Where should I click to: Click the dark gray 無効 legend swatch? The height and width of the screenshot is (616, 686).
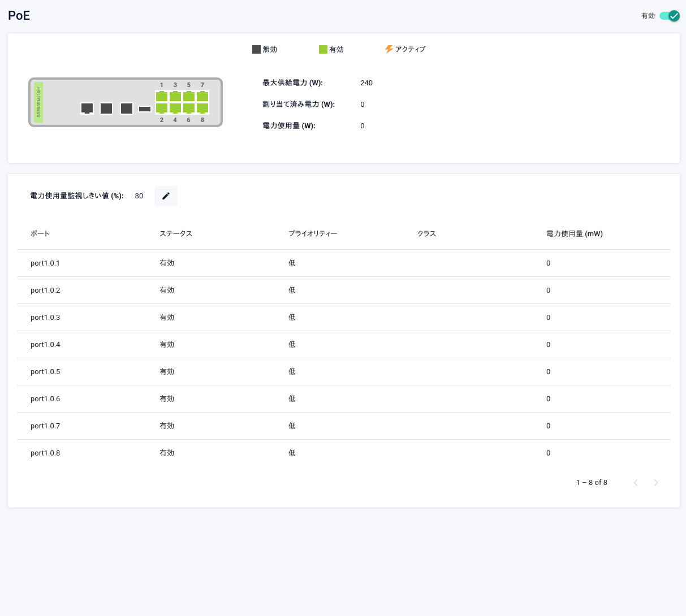pyautogui.click(x=256, y=49)
